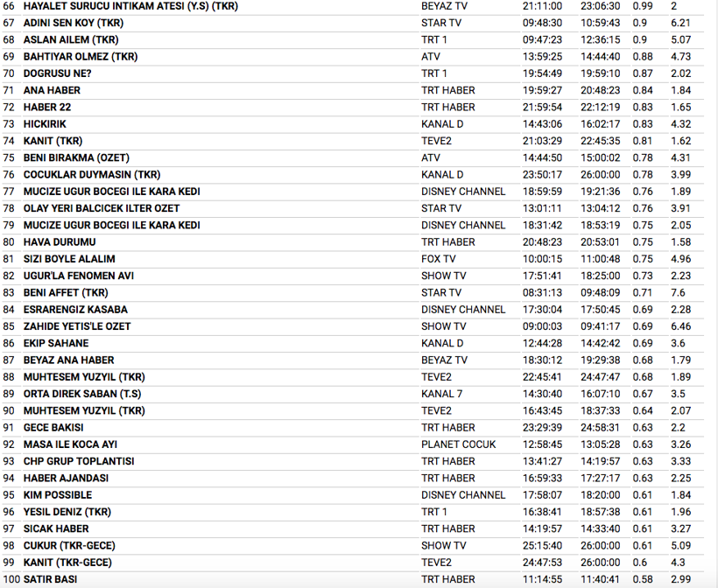Select the SATIR BASI row number 100

10,579
